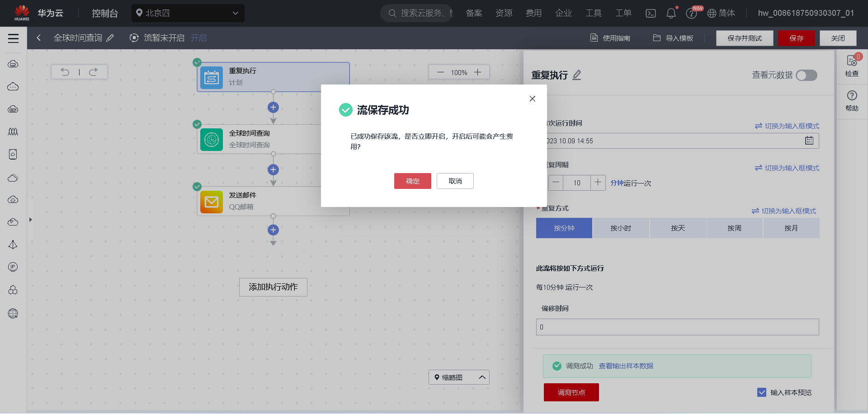Screen dimensions: 868x414
Task: Click the pencil icon to rename 重复执行
Action: (577, 75)
